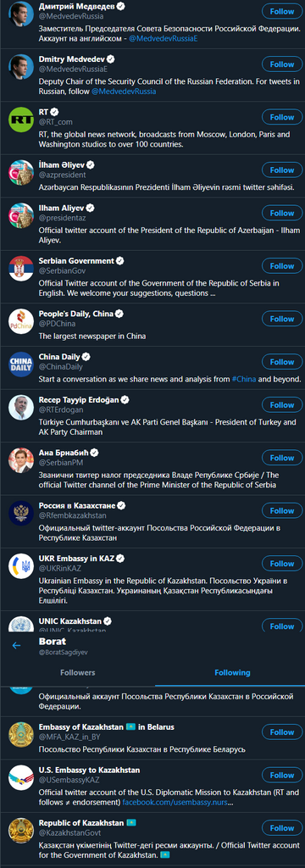
Task: Open @MedvedevRussia mention in English bio
Action: (x=124, y=92)
